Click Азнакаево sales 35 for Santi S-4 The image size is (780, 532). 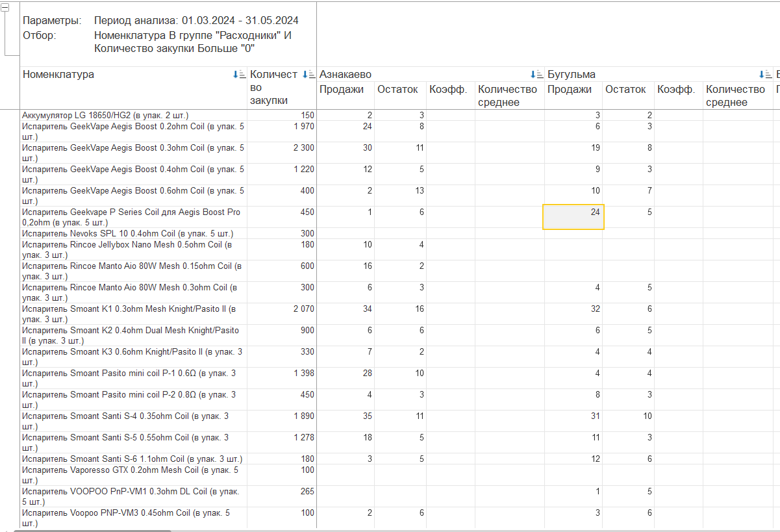368,416
